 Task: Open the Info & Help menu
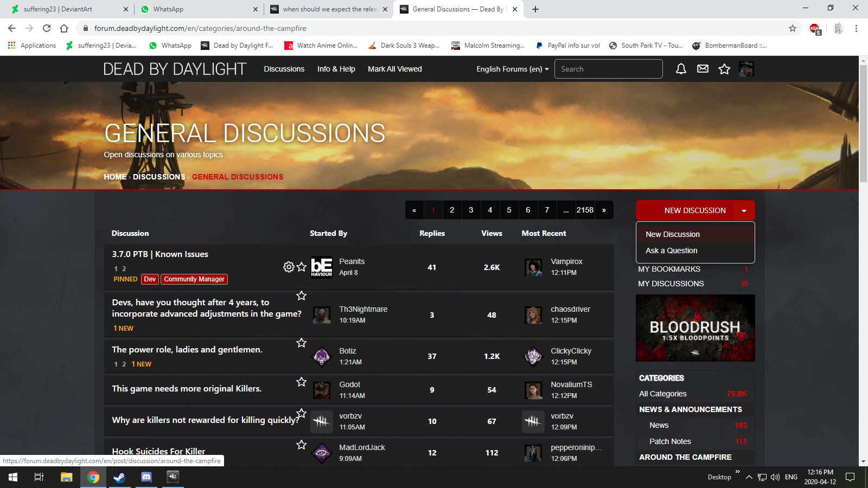336,69
